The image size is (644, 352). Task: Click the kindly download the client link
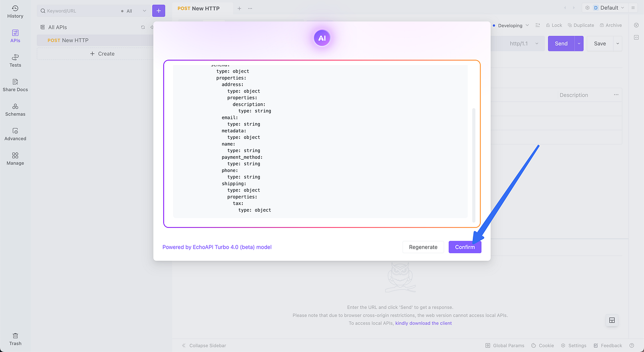423,323
